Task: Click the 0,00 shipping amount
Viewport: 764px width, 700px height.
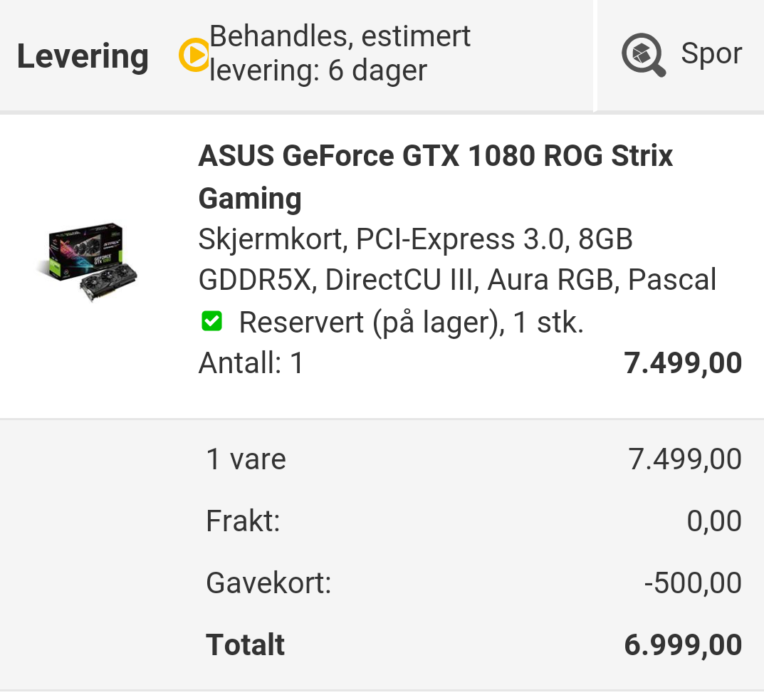Action: 714,521
